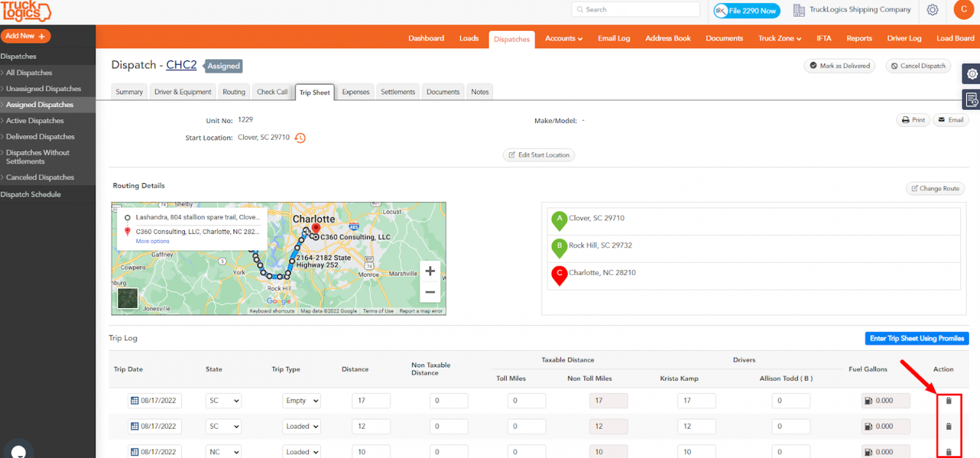Click the Email icon beside Print
Image resolution: width=980 pixels, height=458 pixels.
click(950, 120)
